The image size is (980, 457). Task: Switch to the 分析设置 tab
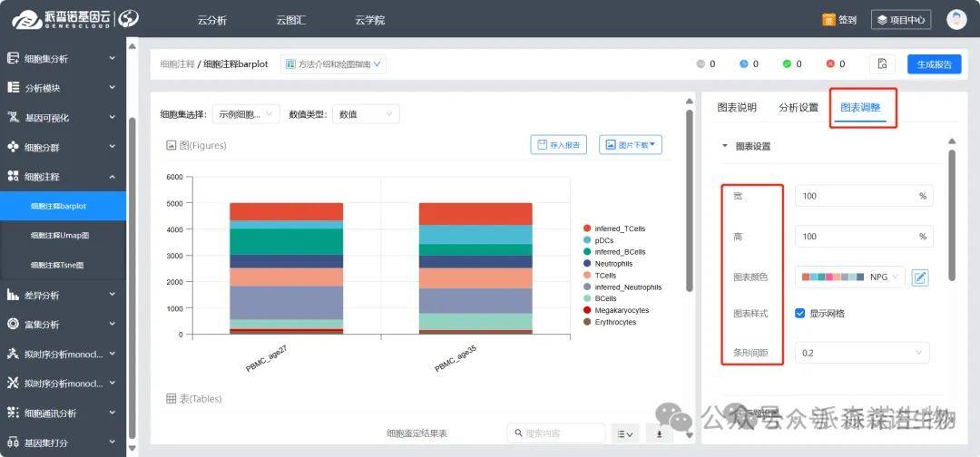798,107
